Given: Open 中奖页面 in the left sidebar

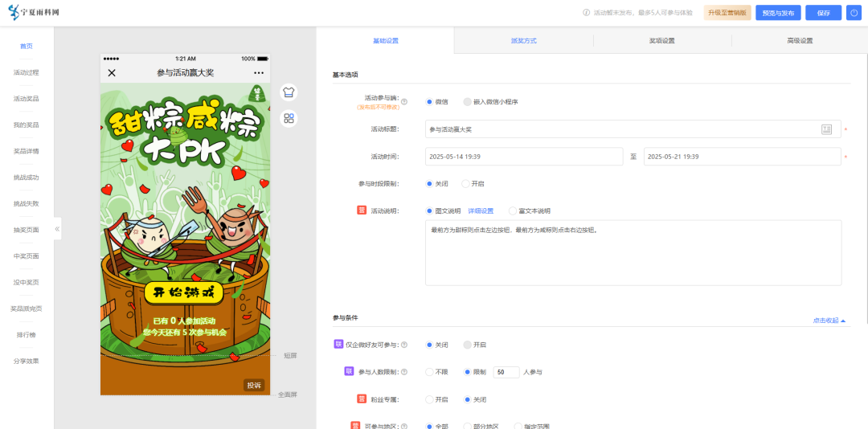Looking at the screenshot, I should (27, 256).
